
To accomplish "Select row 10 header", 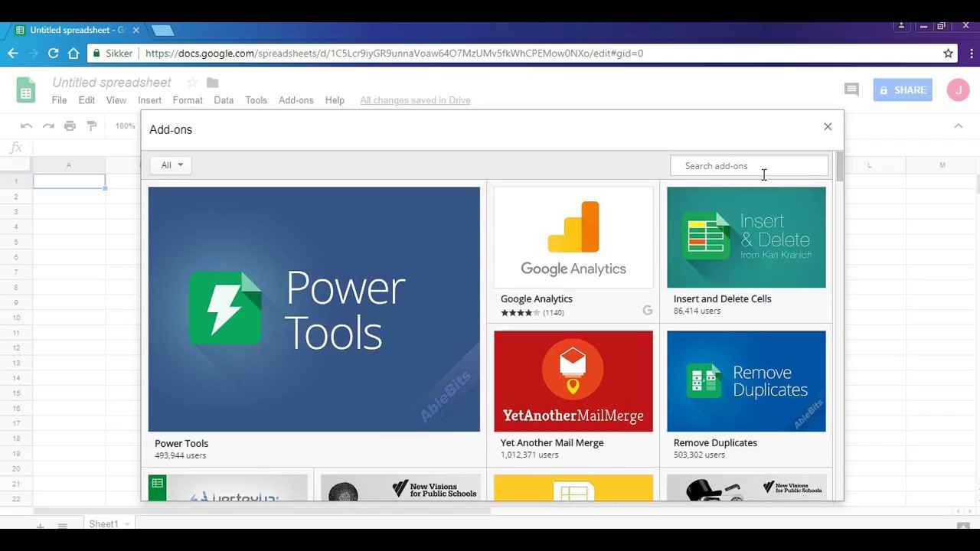I will click(15, 318).
